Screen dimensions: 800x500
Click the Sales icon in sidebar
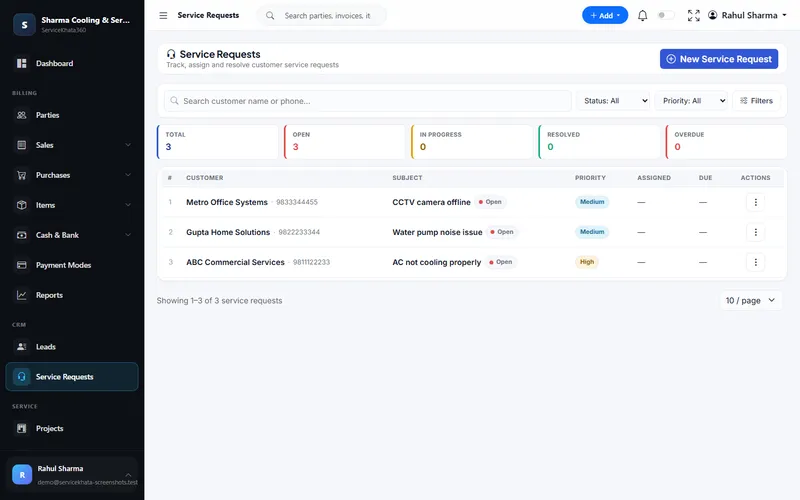coord(21,145)
